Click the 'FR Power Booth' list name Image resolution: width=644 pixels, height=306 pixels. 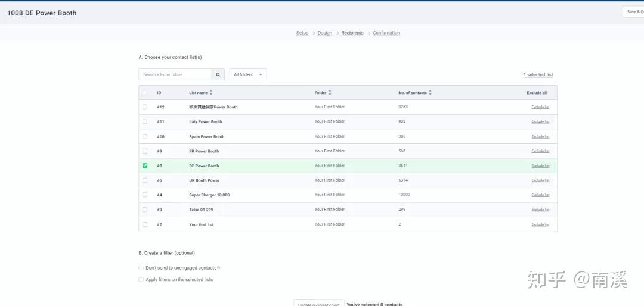pos(204,151)
